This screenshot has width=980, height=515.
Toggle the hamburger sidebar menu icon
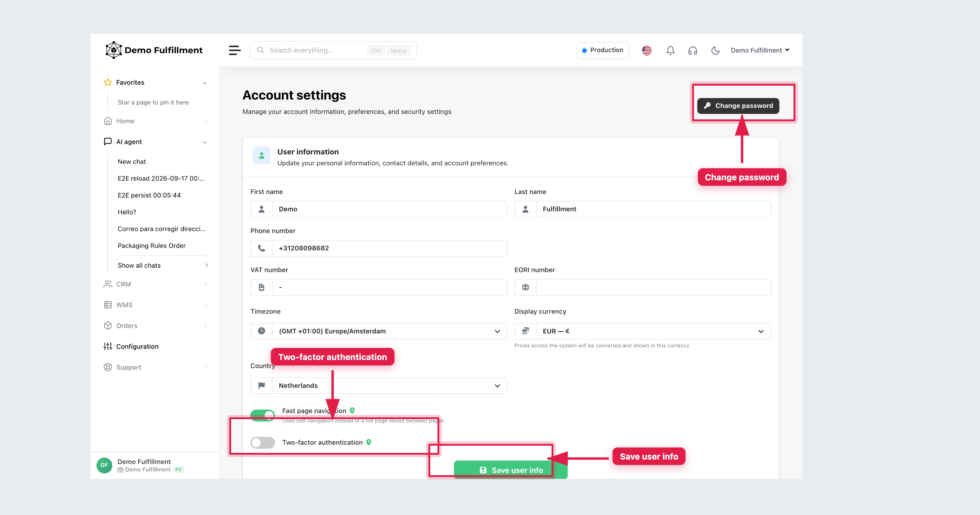(235, 50)
